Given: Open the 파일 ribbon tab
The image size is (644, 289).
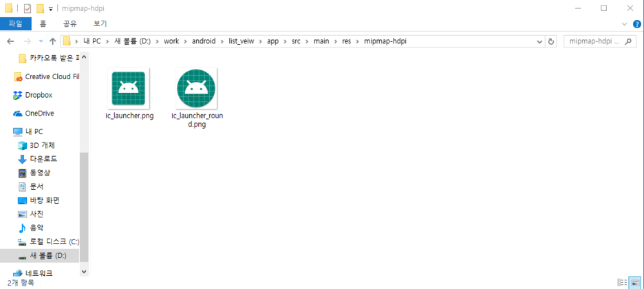Looking at the screenshot, I should [x=16, y=24].
